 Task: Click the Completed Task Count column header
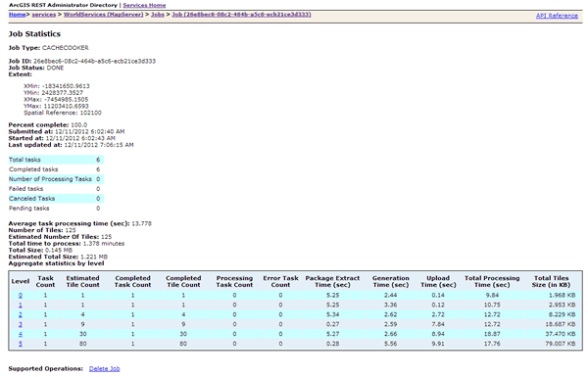(x=132, y=281)
